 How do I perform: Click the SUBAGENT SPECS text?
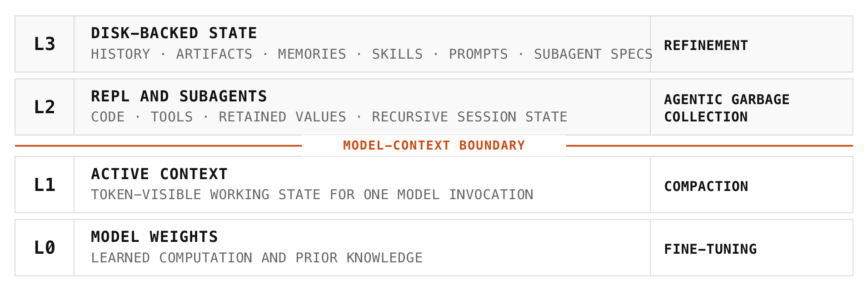click(x=593, y=54)
